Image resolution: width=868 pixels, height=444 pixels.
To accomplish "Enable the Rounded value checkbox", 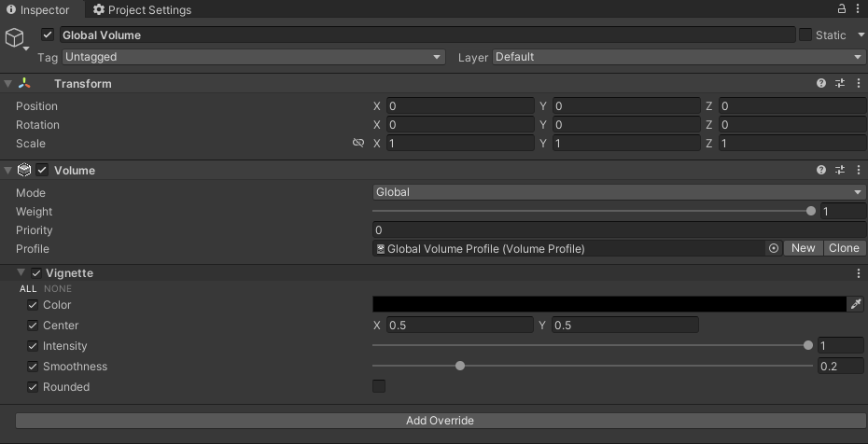I will click(x=379, y=386).
